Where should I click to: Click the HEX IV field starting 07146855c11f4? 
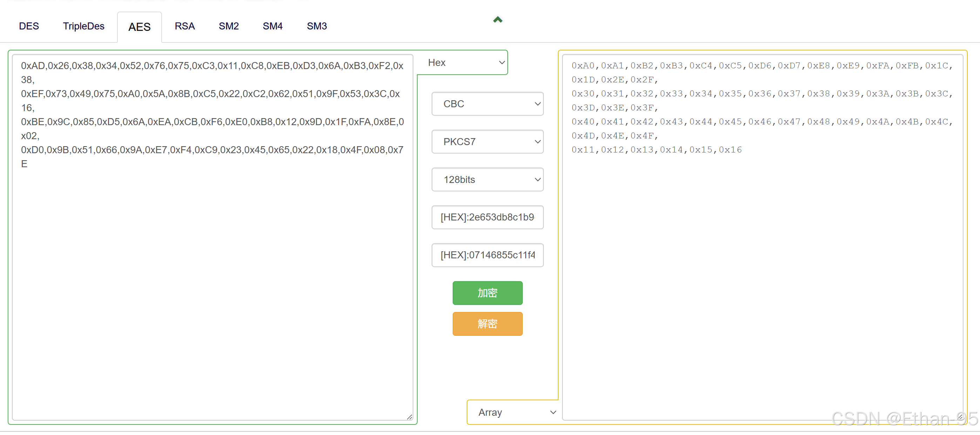coord(487,255)
